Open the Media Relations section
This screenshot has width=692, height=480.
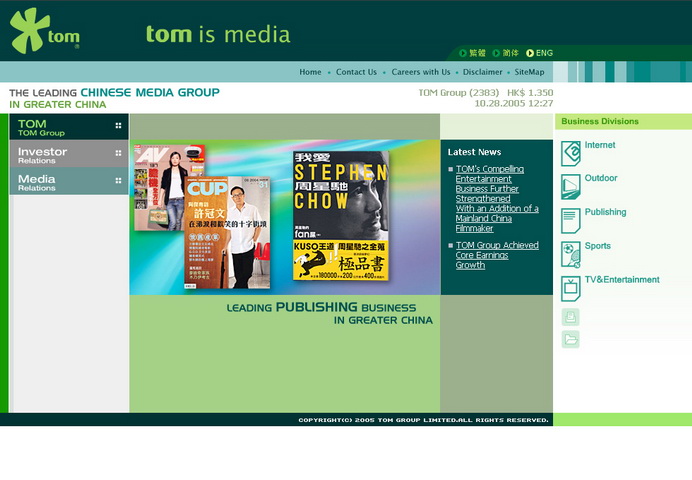[69, 181]
